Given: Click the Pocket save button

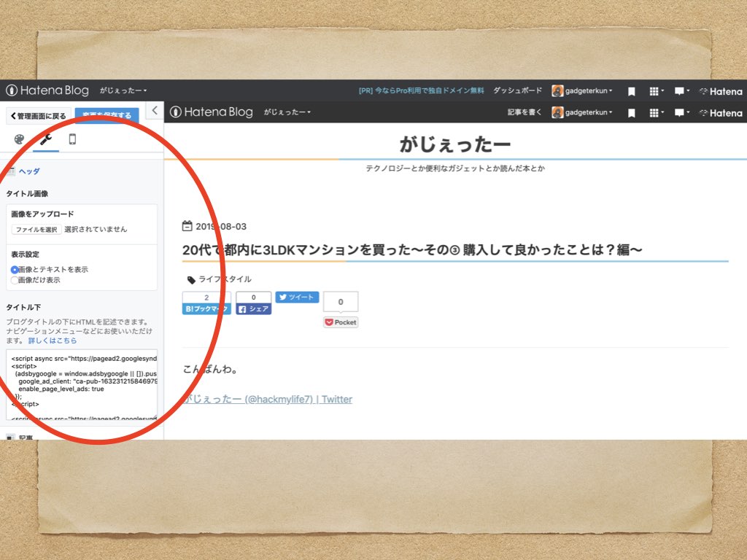Looking at the screenshot, I should 341,322.
